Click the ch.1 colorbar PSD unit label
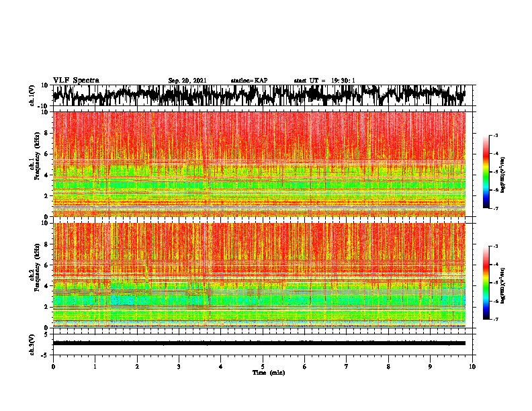The image size is (532, 411). click(502, 175)
